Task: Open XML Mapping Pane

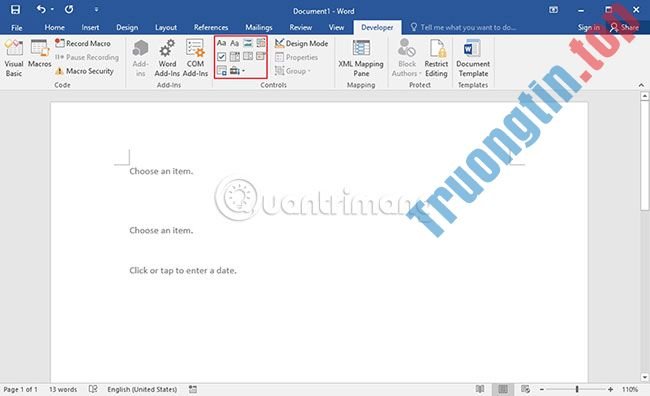Action: [361, 58]
